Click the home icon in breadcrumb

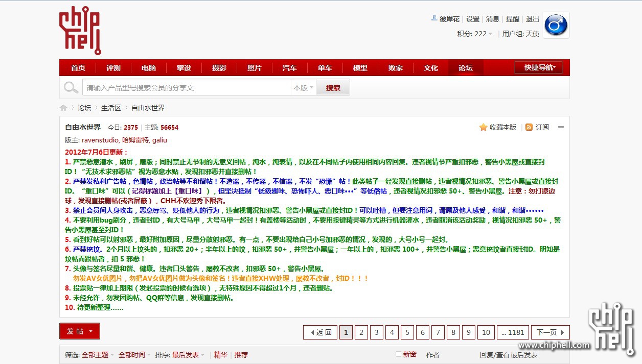tap(63, 108)
